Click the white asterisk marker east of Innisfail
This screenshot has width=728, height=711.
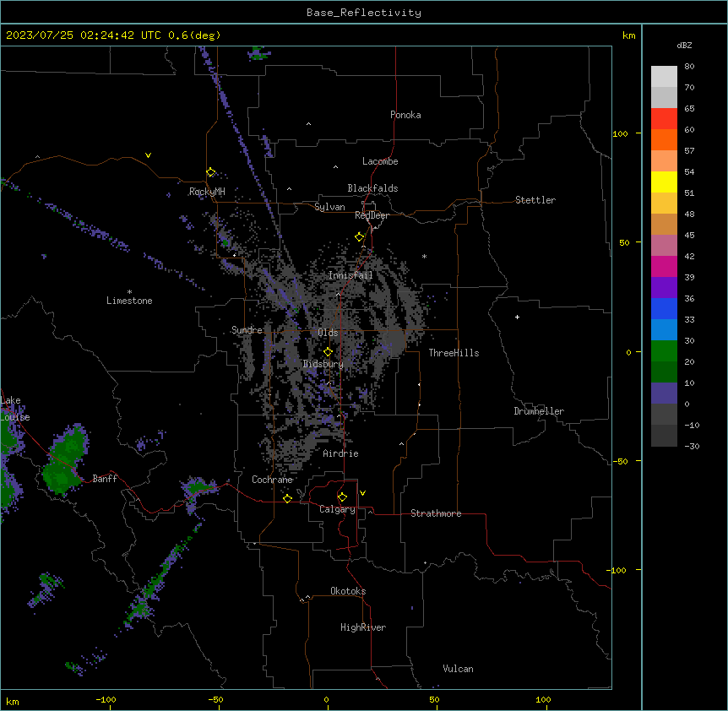pos(424,256)
